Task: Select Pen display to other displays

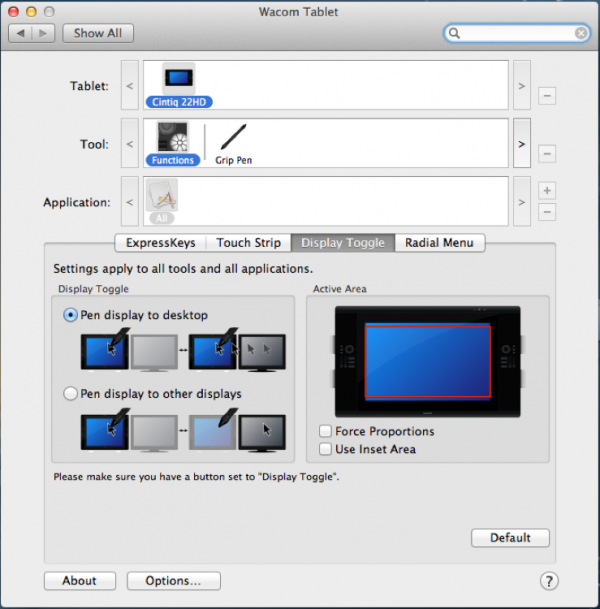Action: (x=70, y=394)
